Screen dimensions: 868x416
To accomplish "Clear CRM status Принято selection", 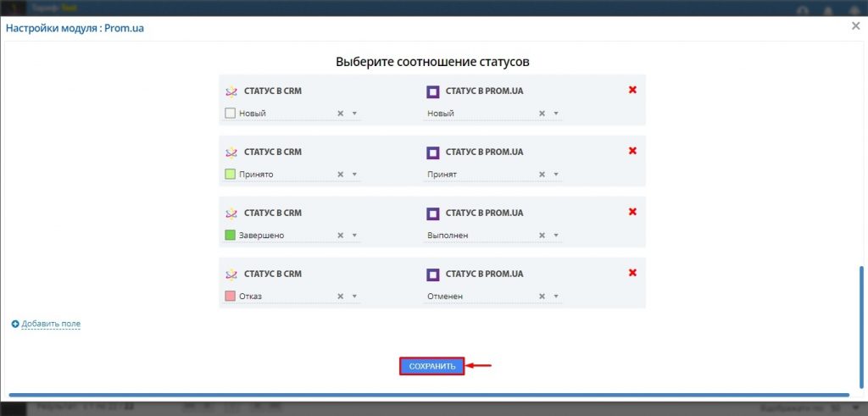I will [341, 175].
